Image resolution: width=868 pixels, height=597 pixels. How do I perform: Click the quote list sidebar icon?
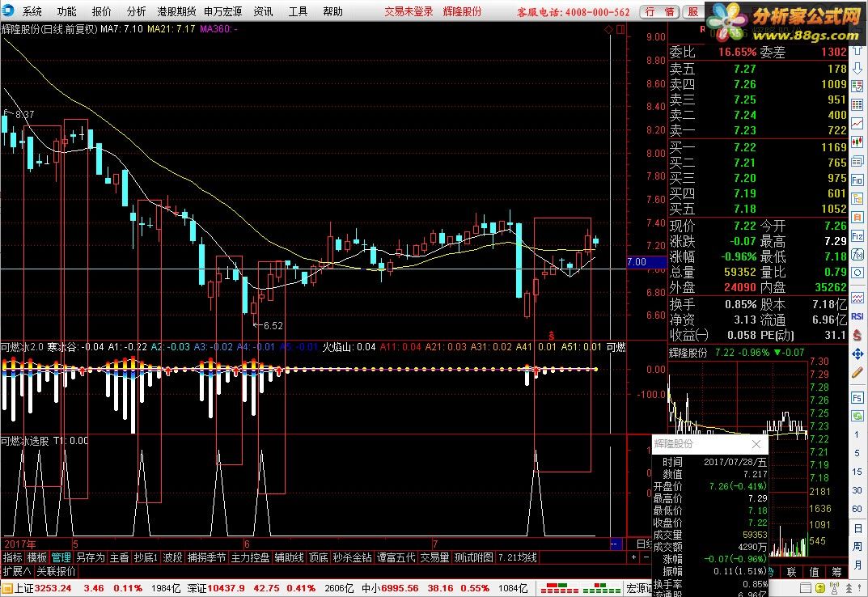pos(857,86)
